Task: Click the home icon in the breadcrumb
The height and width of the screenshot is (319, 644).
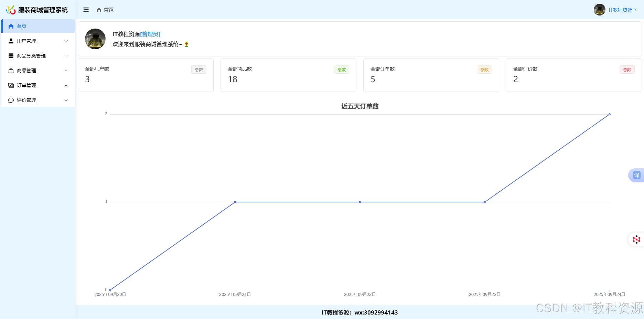Action: point(99,10)
